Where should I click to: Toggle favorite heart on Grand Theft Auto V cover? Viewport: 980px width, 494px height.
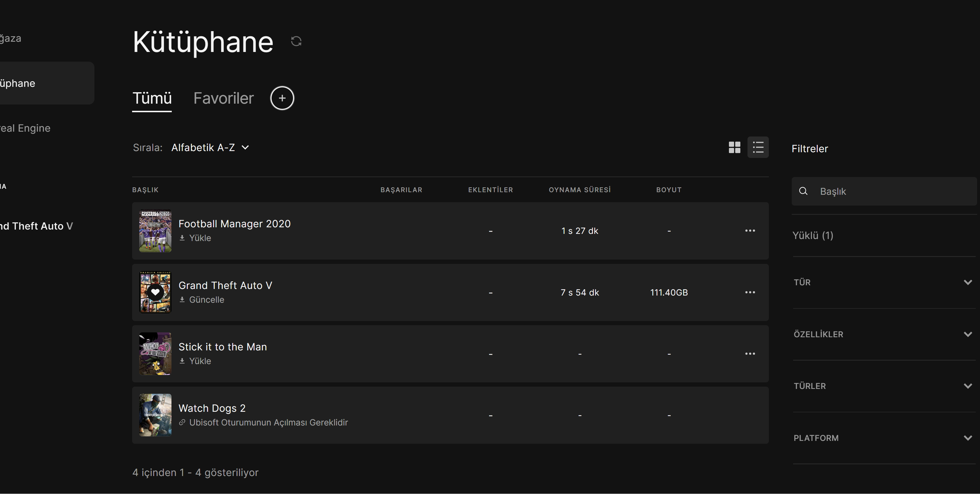[155, 292]
